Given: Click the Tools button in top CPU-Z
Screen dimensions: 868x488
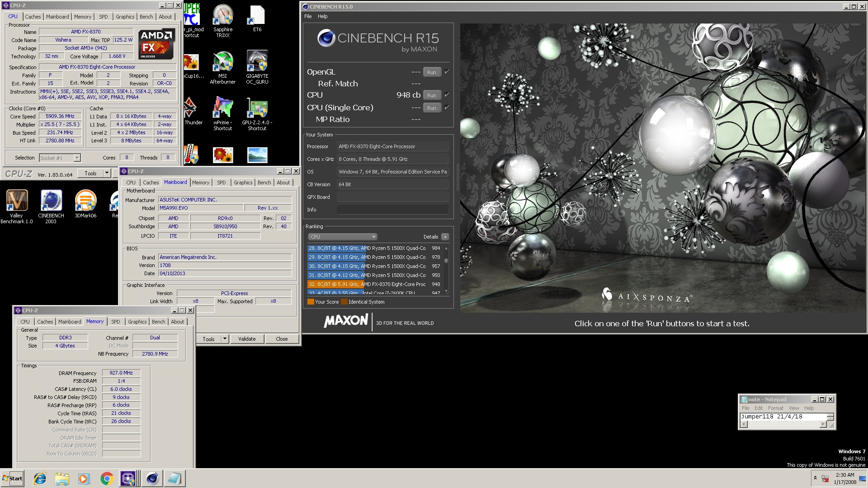Looking at the screenshot, I should [90, 173].
